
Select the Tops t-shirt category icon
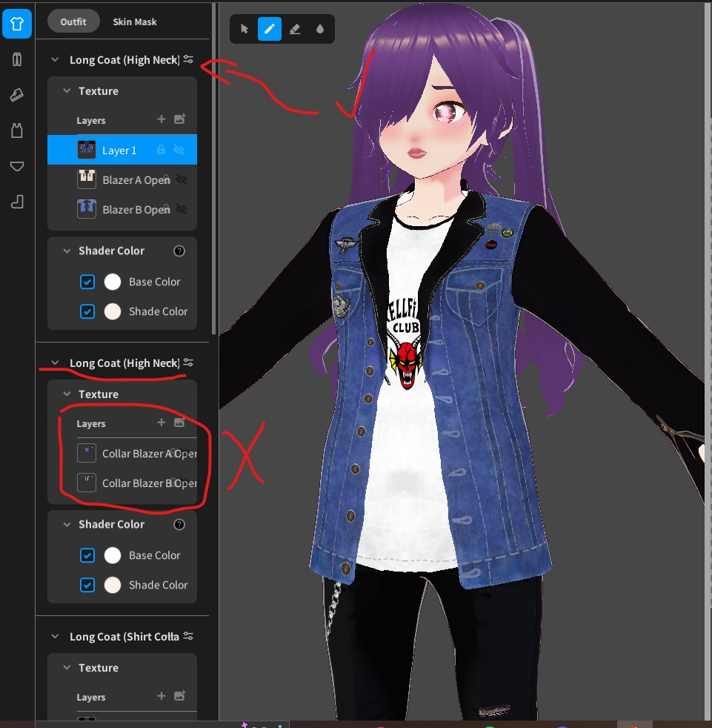17,23
